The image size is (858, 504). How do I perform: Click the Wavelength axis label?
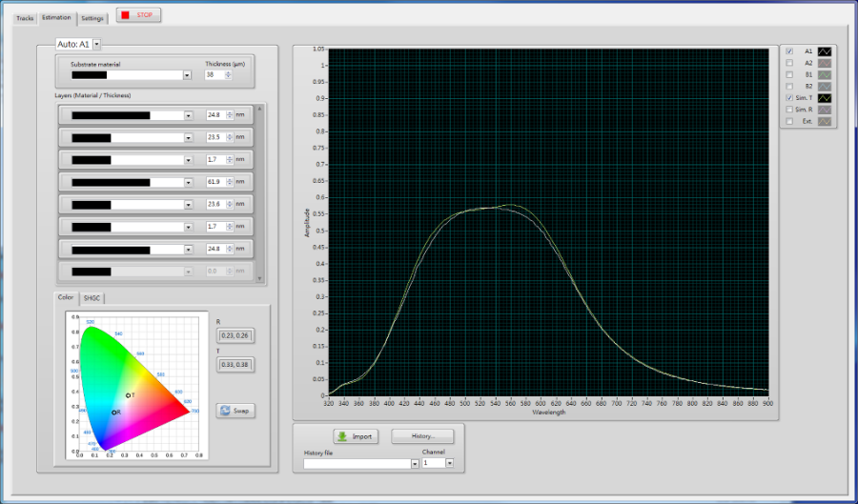[x=548, y=413]
